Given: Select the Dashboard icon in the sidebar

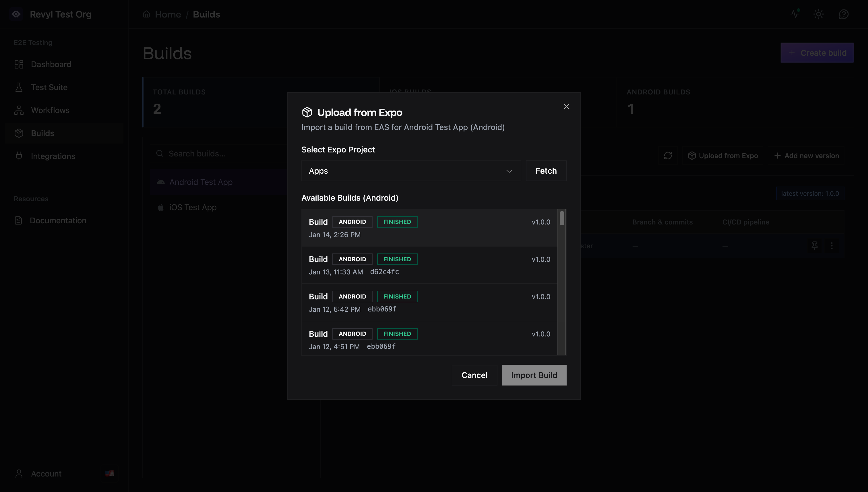Looking at the screenshot, I should click(x=19, y=64).
